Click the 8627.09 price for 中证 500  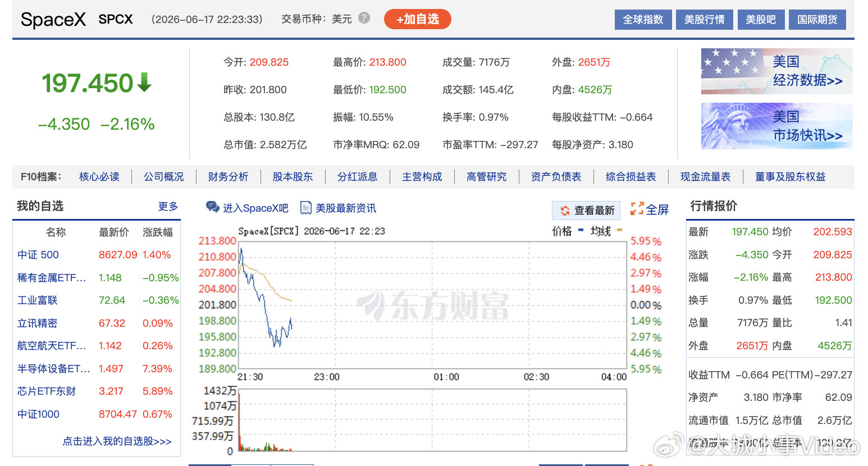[118, 255]
